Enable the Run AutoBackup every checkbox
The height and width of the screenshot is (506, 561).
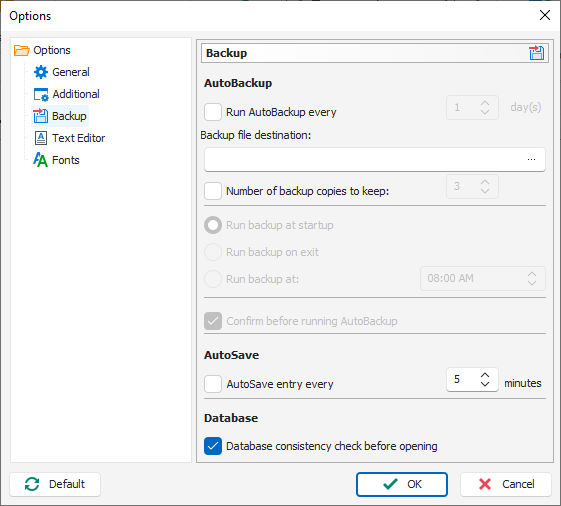pyautogui.click(x=213, y=112)
